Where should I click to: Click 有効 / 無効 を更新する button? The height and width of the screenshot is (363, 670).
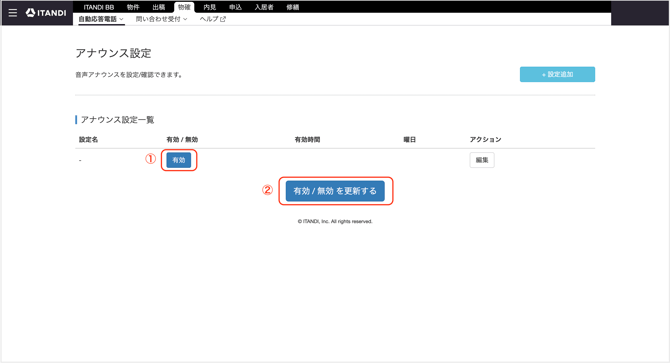pos(335,191)
